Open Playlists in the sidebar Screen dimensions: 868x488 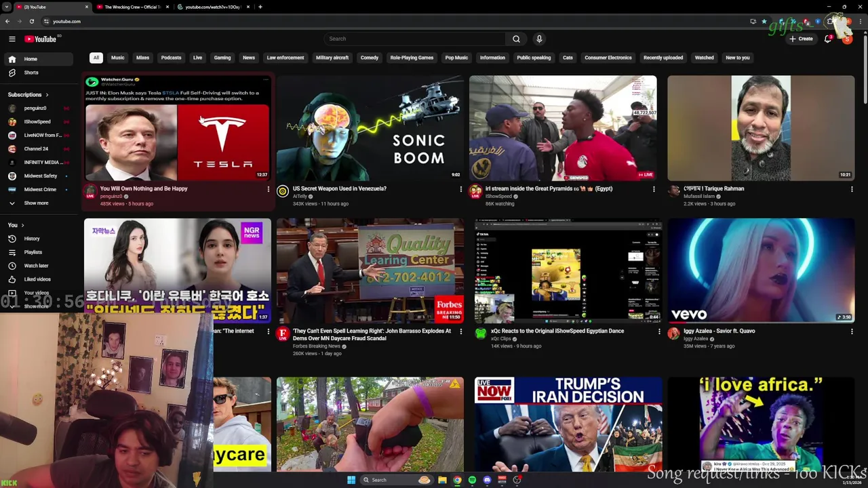tap(37, 252)
